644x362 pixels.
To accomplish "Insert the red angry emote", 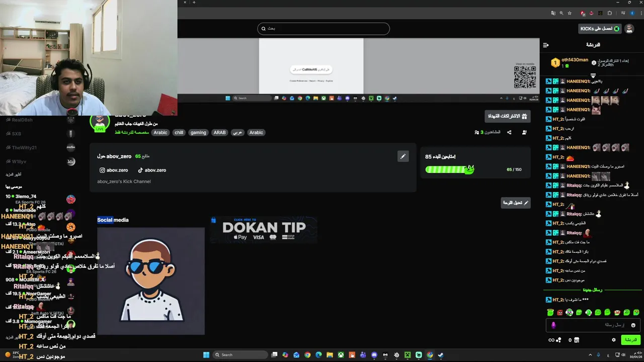I will point(560,313).
